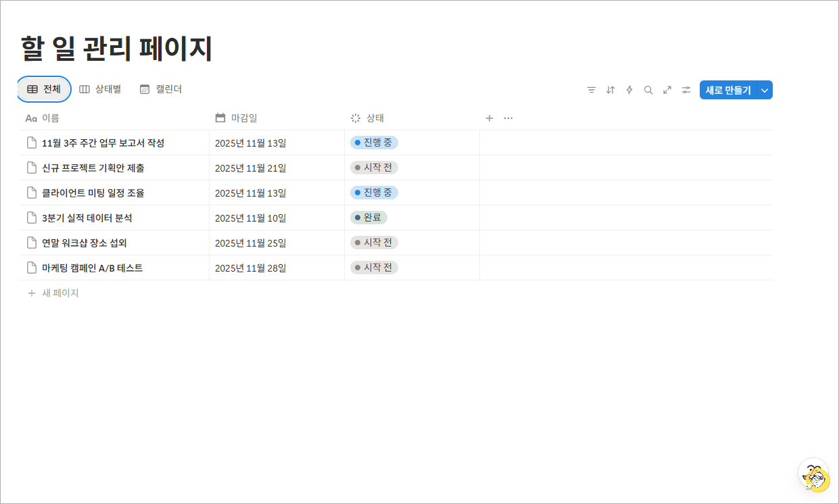Click the sort icon next to filter
Screen dimensions: 839x504
pyautogui.click(x=610, y=89)
